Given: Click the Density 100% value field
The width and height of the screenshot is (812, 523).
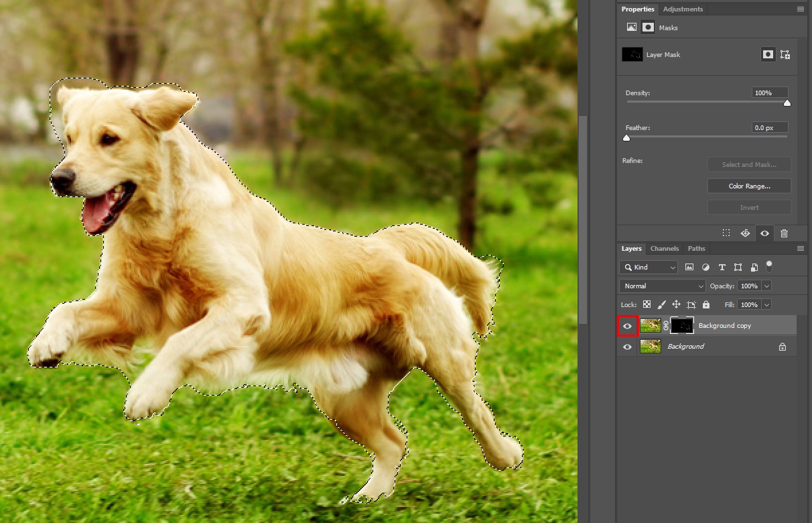Looking at the screenshot, I should click(770, 93).
